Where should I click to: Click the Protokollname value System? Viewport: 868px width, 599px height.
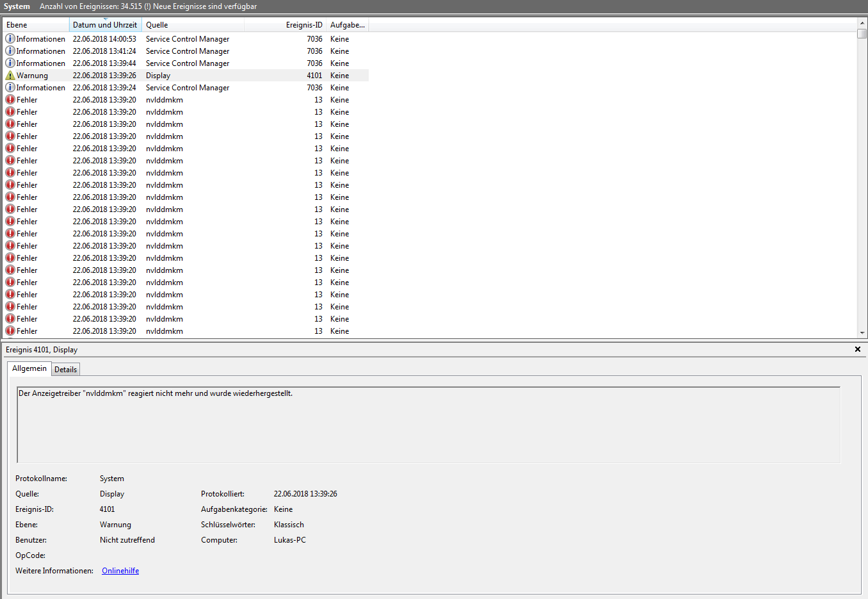(112, 479)
